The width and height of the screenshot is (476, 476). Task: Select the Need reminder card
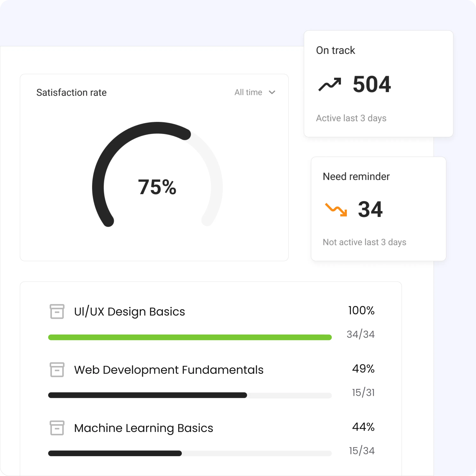[x=378, y=209]
